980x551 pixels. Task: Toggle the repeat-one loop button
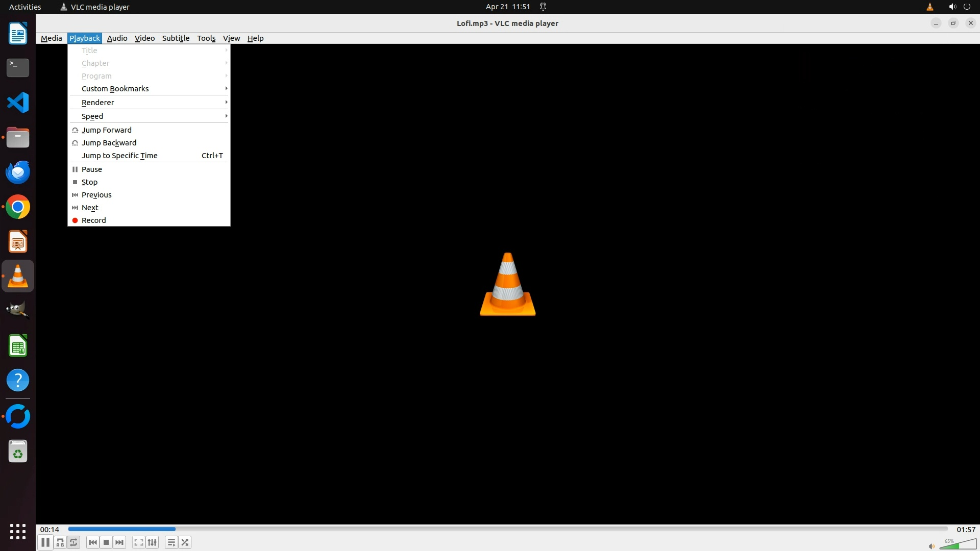(74, 542)
